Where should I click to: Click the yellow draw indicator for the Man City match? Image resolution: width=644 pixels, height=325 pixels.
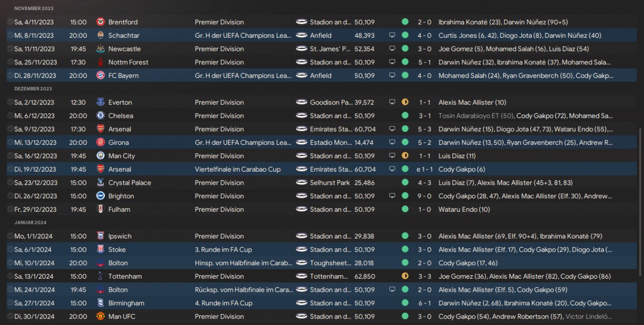tap(405, 156)
